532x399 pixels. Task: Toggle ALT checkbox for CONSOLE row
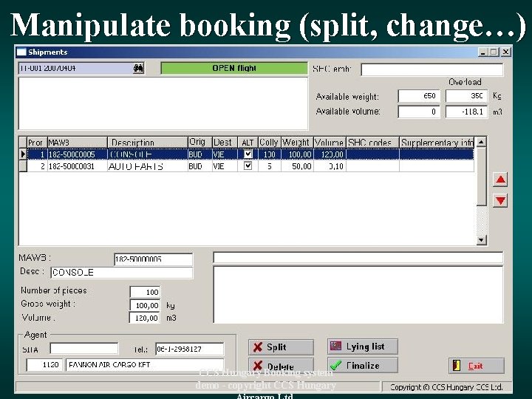pos(248,154)
